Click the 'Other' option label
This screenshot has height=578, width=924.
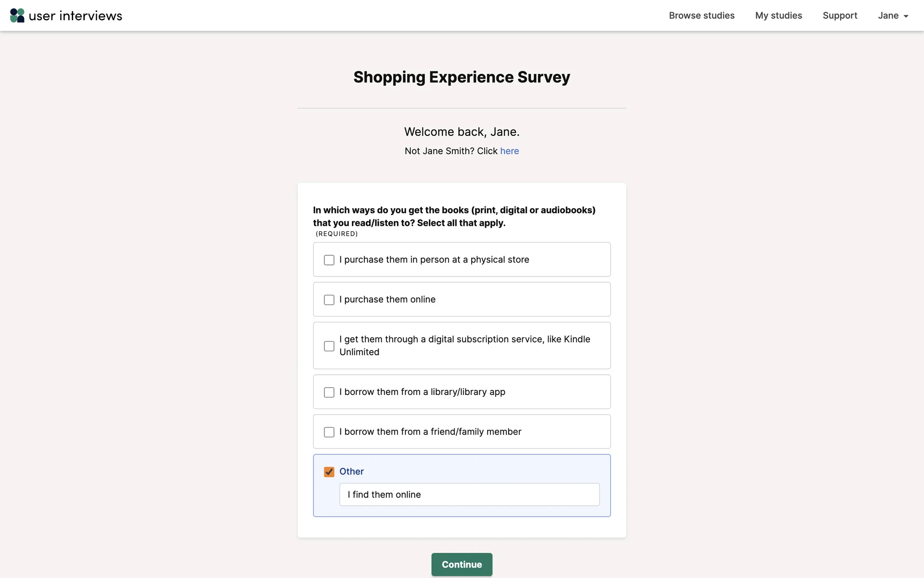tap(351, 472)
